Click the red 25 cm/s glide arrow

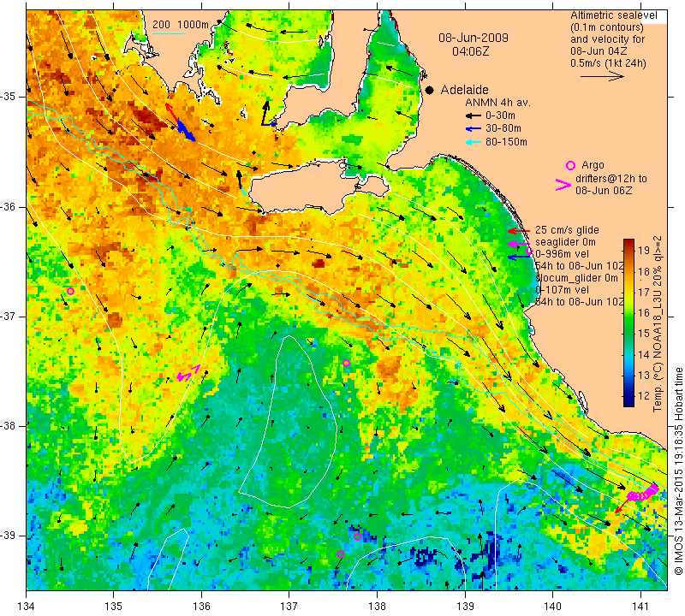click(519, 231)
